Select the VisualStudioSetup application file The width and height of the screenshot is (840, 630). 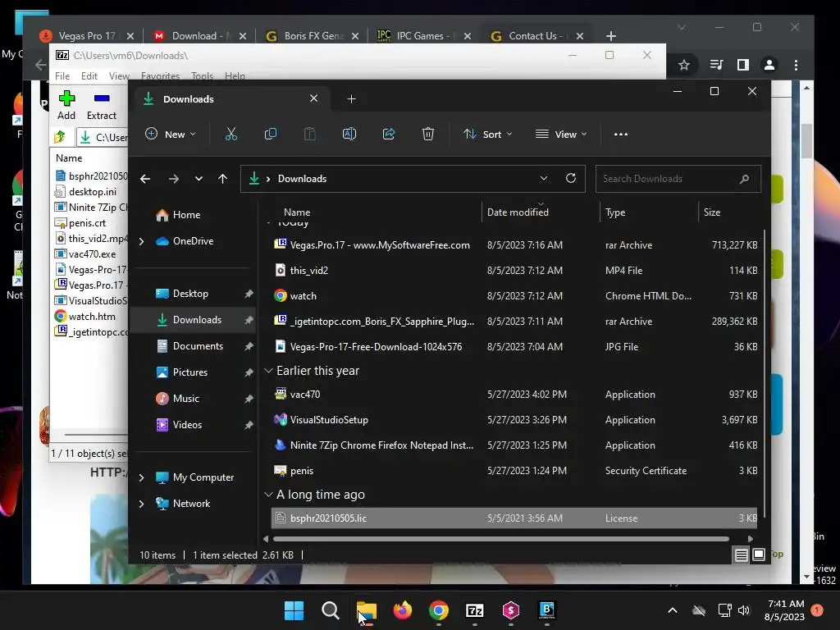pos(514,420)
